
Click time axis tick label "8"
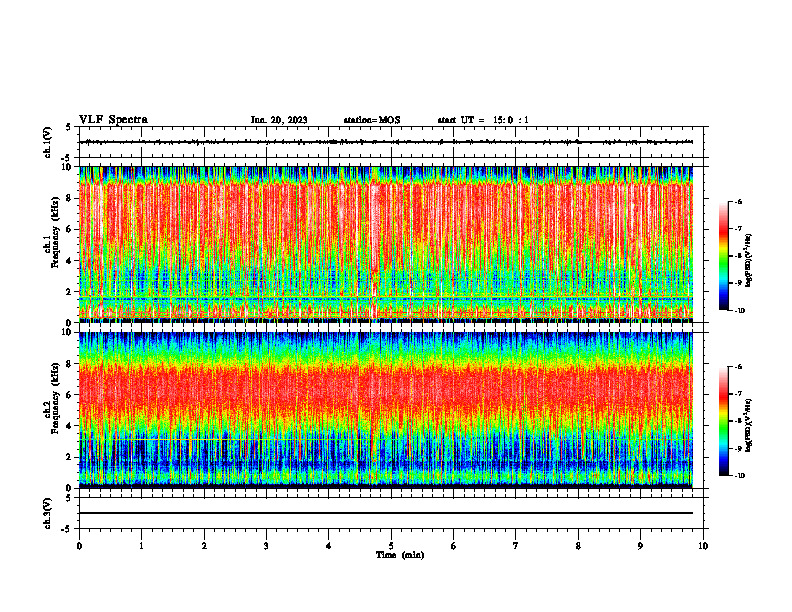coord(578,546)
